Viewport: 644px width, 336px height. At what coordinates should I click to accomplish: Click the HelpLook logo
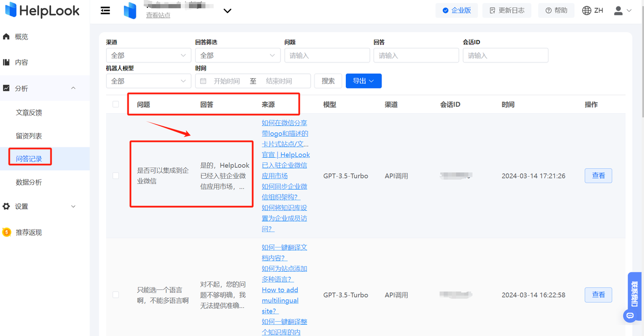[x=43, y=10]
